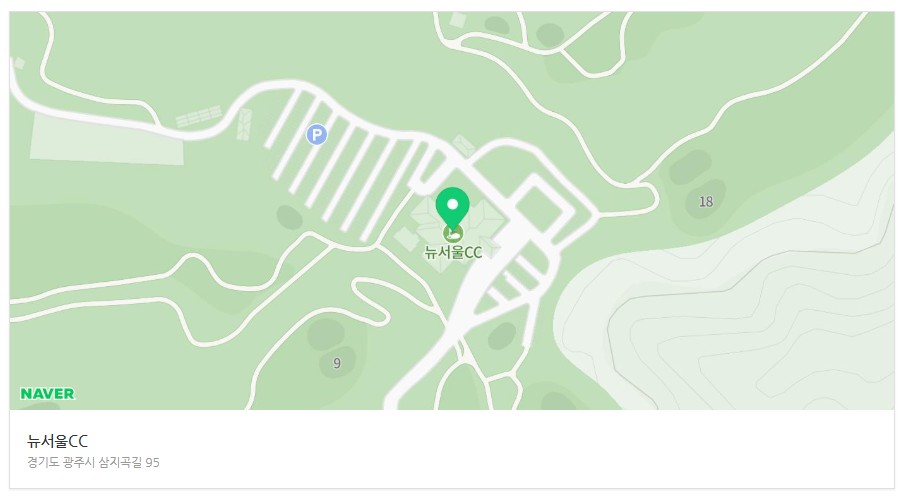The height and width of the screenshot is (497, 900).
Task: Select the golf course icon under the pin
Action: tap(453, 233)
